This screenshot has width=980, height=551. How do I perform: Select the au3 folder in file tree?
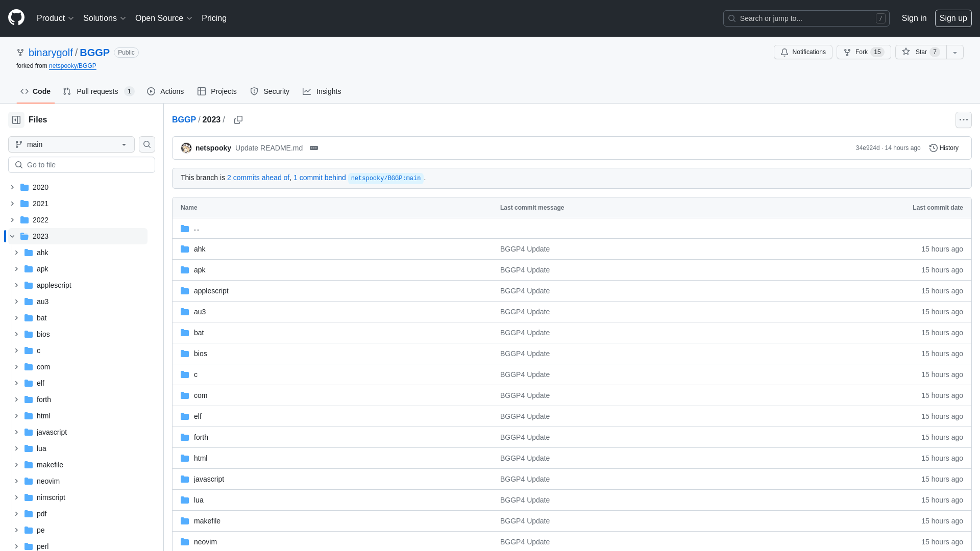tap(42, 302)
